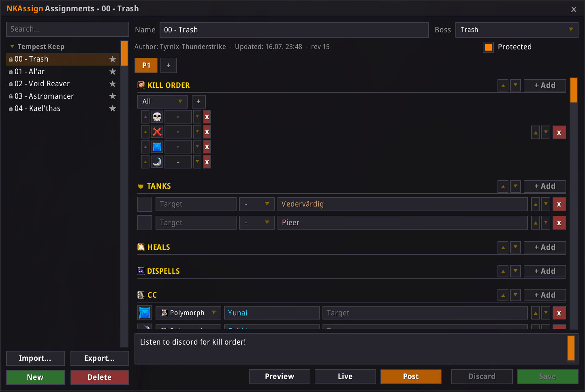Image resolution: width=585 pixels, height=392 pixels.
Task: Add an entry to HEALS section
Action: pyautogui.click(x=545, y=247)
